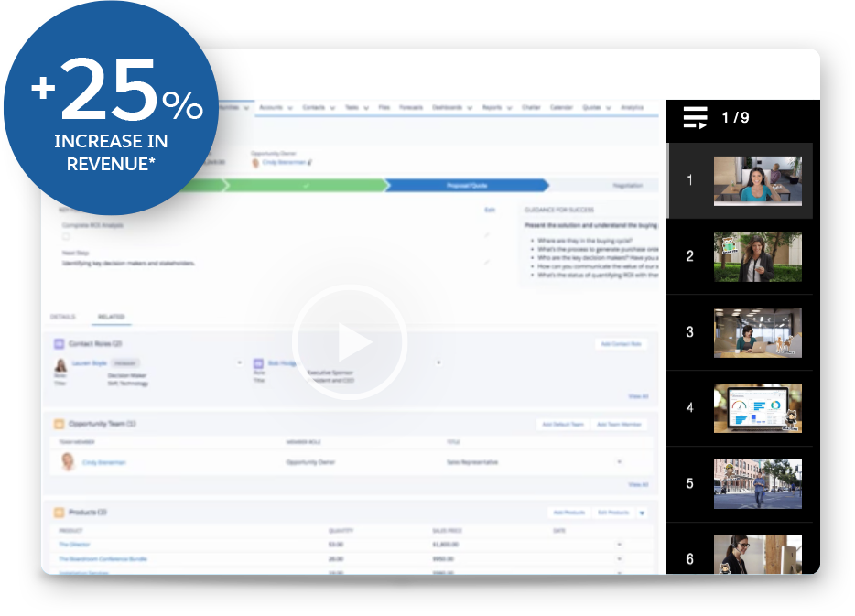Expand the Dashboards tab dropdown arrow
Screen dimensions: 855x616
pos(470,108)
